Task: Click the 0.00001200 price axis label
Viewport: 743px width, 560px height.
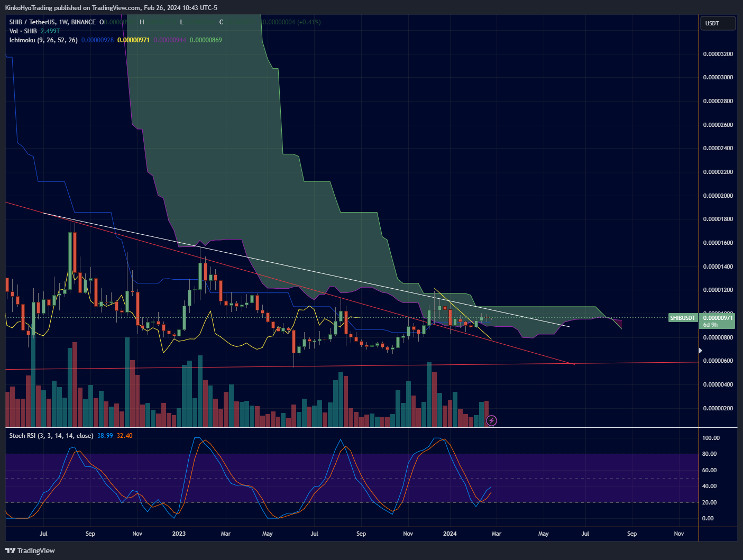Action: pyautogui.click(x=718, y=290)
